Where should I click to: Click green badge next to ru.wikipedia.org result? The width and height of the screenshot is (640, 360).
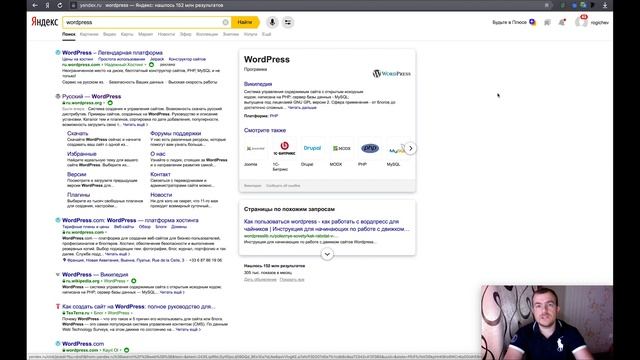click(x=133, y=281)
